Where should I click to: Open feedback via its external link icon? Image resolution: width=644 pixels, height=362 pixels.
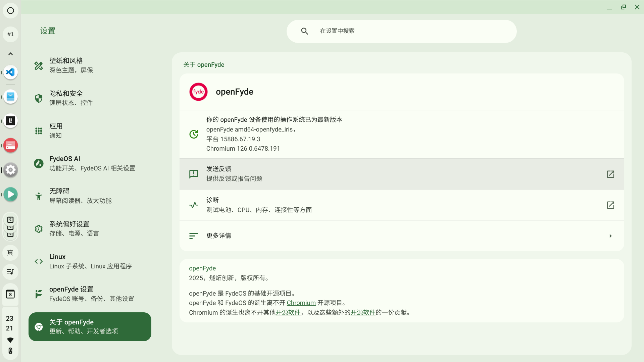[610, 174]
